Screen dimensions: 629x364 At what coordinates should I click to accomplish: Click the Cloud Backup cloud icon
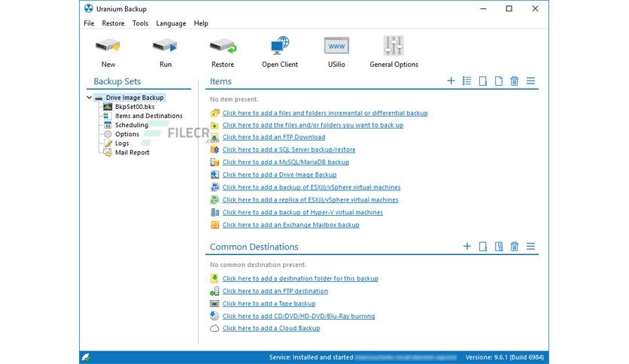click(214, 329)
